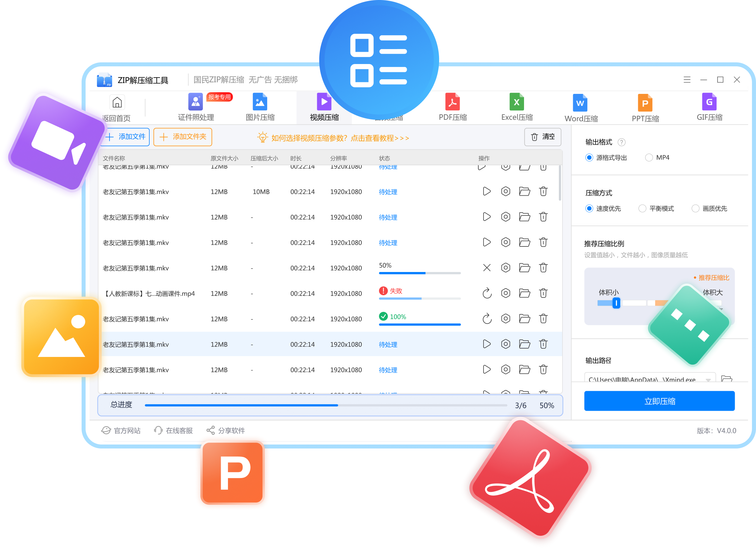Select MP4 output format

(x=657, y=158)
